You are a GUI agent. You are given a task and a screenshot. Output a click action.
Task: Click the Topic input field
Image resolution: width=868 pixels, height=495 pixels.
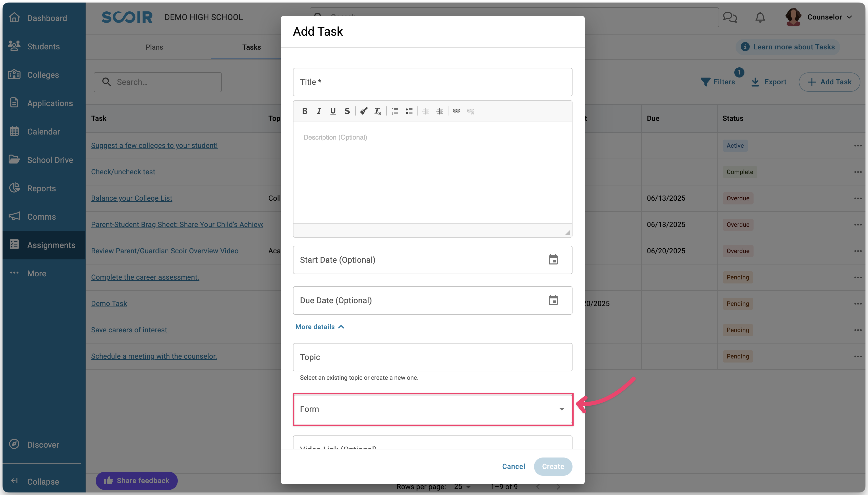pyautogui.click(x=432, y=357)
